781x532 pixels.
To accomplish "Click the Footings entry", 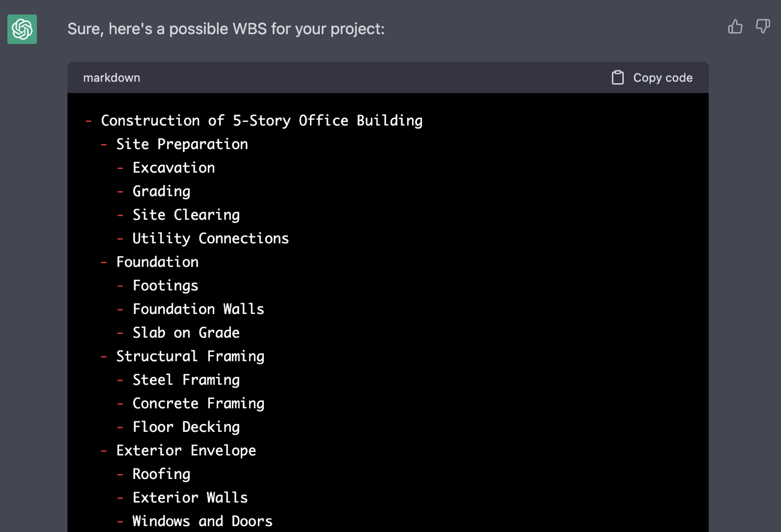I will click(165, 285).
